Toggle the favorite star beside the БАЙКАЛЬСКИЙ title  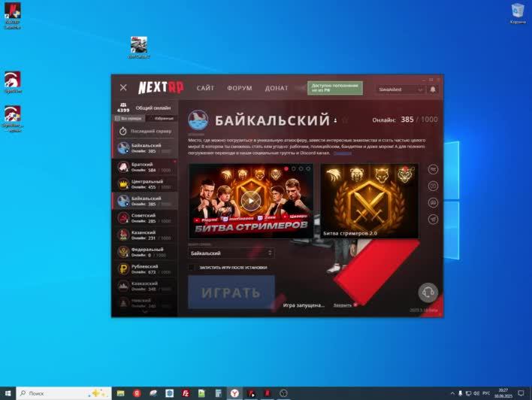pyautogui.click(x=345, y=120)
